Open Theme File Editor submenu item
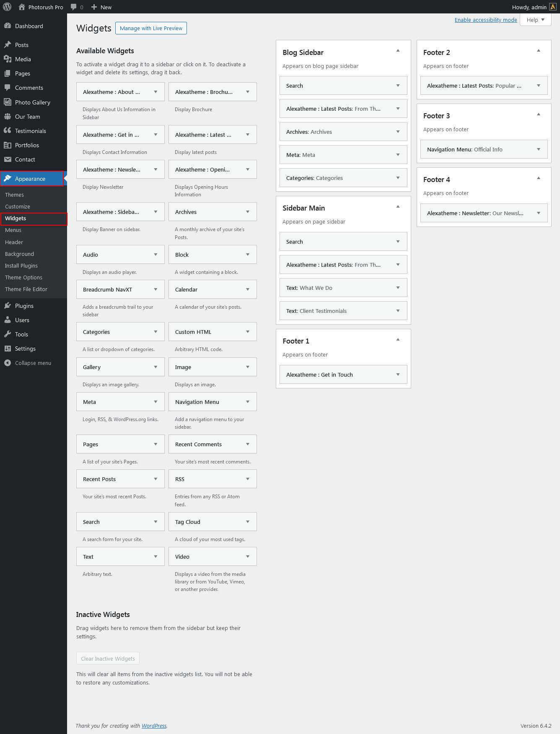The width and height of the screenshot is (560, 734). (x=26, y=289)
